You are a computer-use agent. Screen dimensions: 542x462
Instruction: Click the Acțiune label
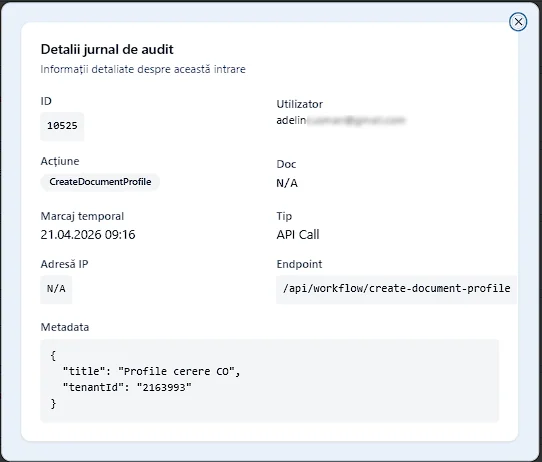60,161
